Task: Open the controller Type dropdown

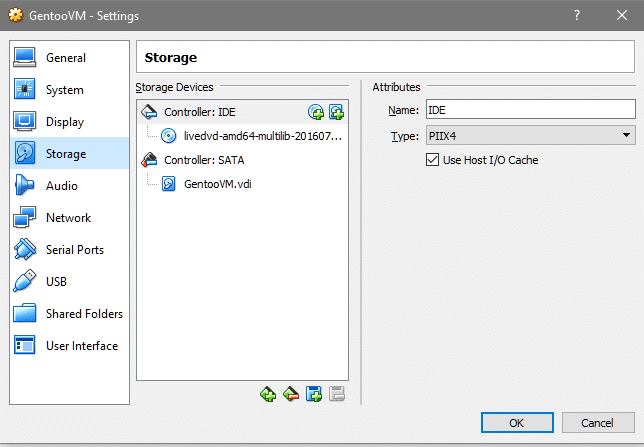Action: point(531,135)
